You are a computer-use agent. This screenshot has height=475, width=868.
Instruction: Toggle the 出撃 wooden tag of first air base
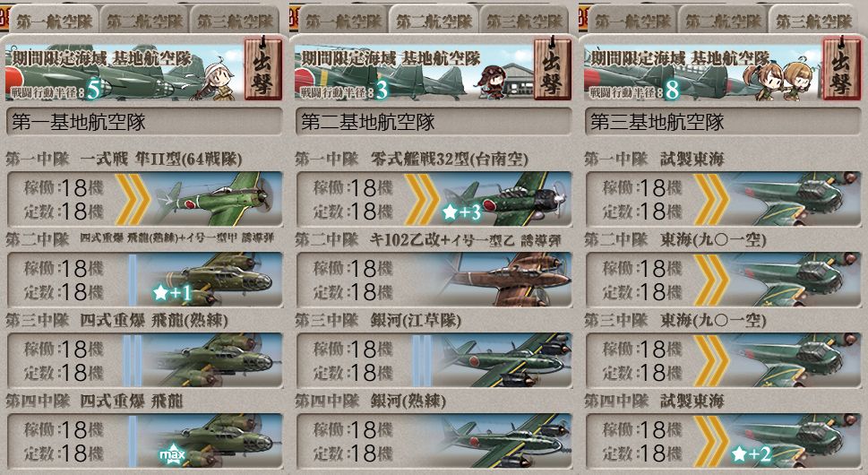point(263,69)
